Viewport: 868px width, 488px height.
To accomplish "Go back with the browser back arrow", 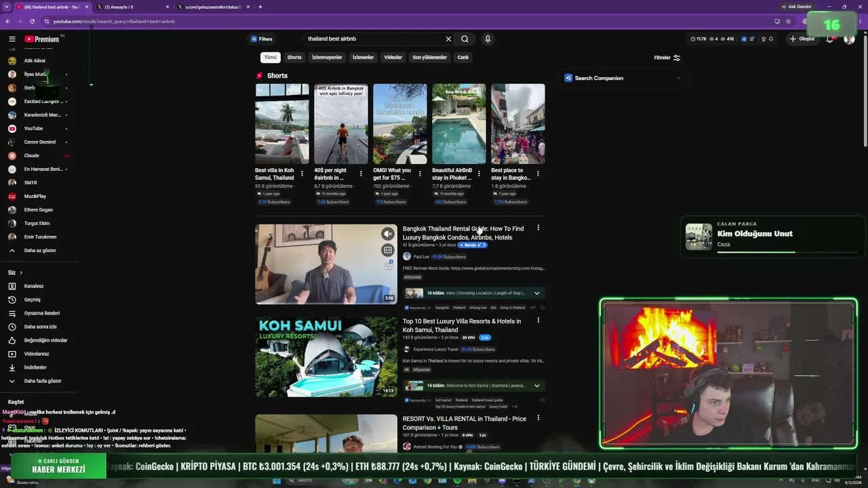I will [7, 21].
